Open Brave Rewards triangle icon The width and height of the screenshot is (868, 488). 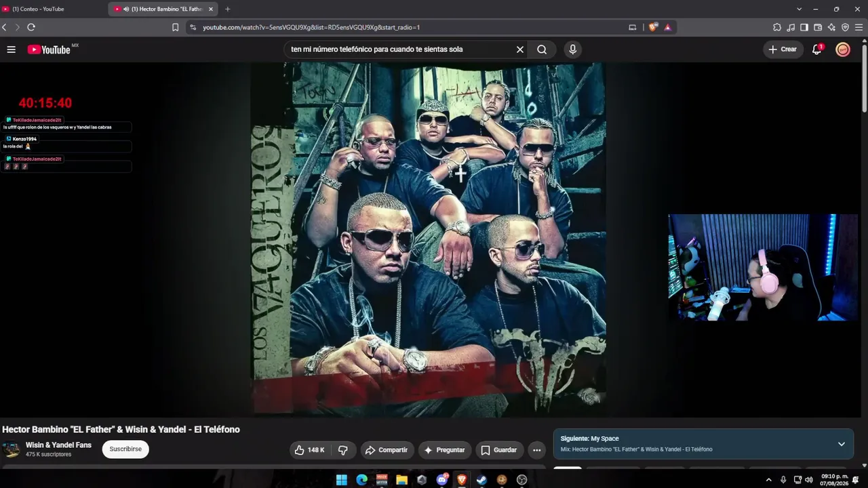(x=668, y=27)
